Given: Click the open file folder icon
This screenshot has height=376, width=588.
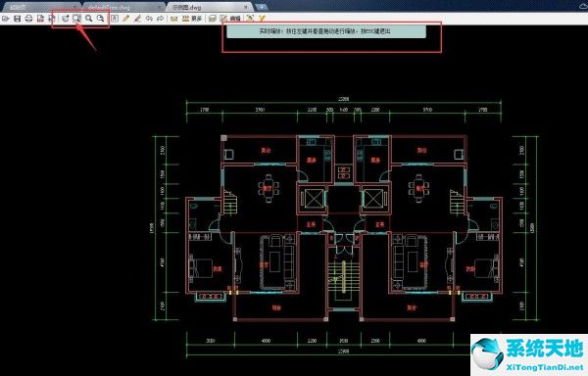Looking at the screenshot, I should (x=6, y=19).
